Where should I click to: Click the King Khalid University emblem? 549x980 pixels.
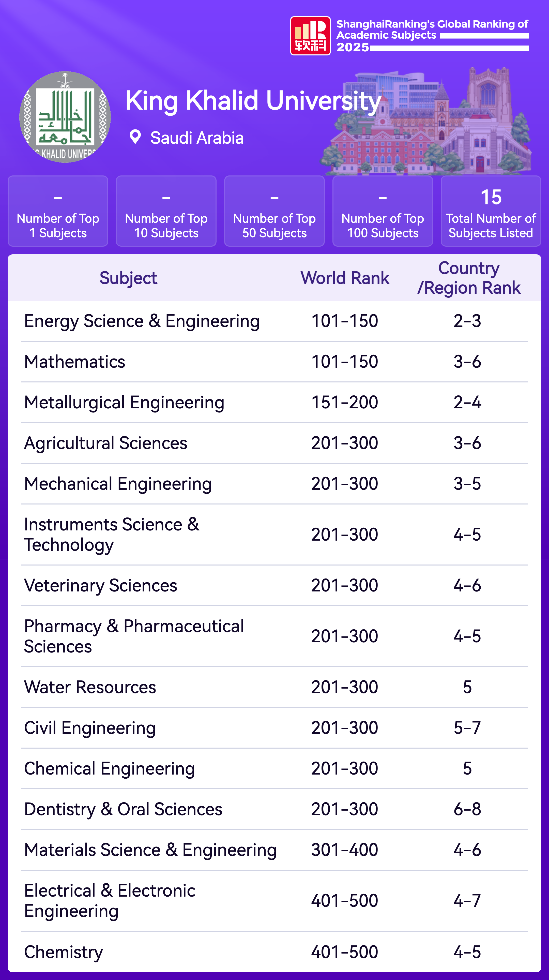[65, 117]
